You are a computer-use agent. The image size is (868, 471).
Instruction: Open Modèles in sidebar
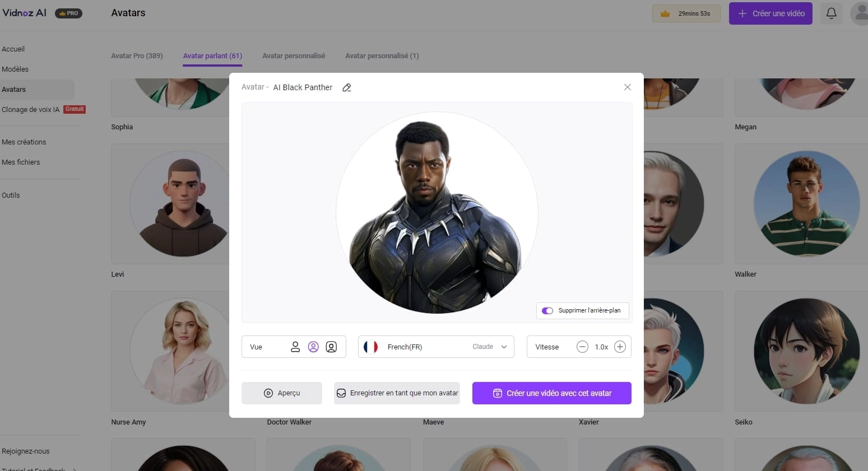pyautogui.click(x=15, y=69)
